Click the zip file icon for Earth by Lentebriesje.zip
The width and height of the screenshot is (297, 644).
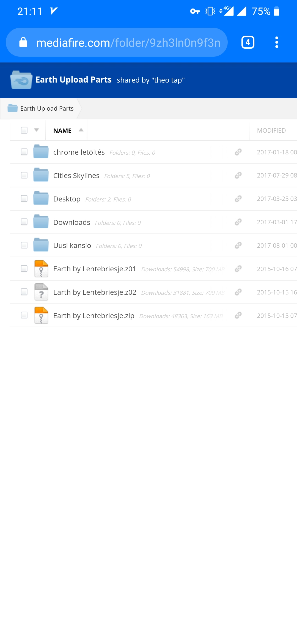pyautogui.click(x=41, y=315)
